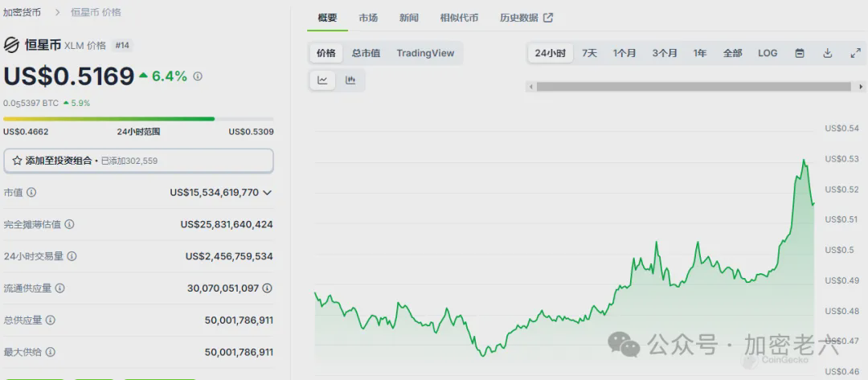868x380 pixels.
Task: Select 24小时 time range
Action: click(551, 54)
